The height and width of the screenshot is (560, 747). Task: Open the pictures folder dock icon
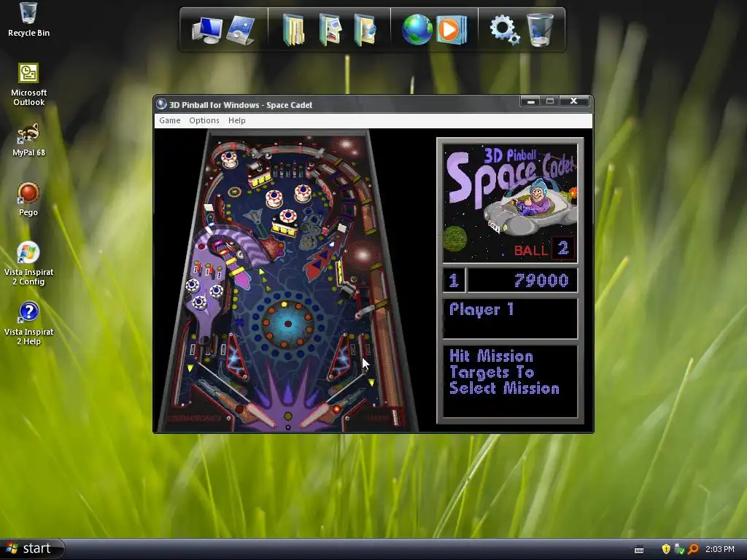point(330,30)
